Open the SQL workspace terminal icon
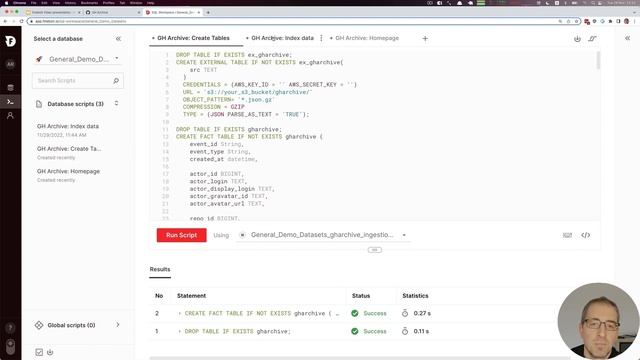 (10, 102)
